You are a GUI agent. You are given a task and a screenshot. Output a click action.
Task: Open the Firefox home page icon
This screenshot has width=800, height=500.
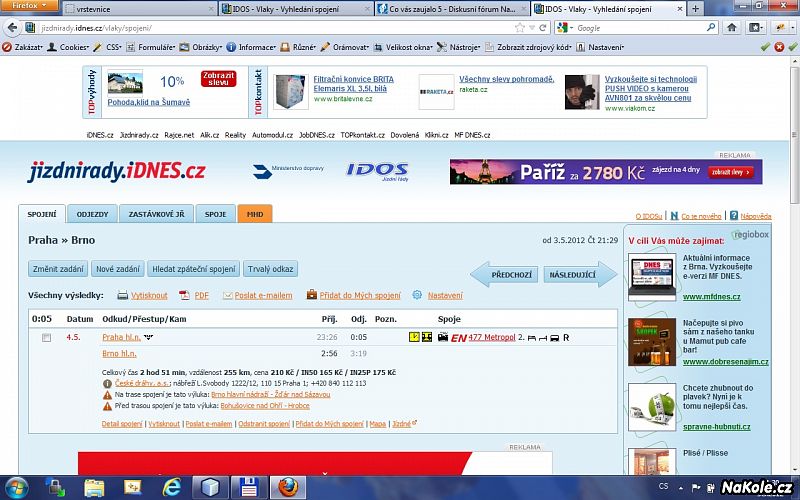732,28
